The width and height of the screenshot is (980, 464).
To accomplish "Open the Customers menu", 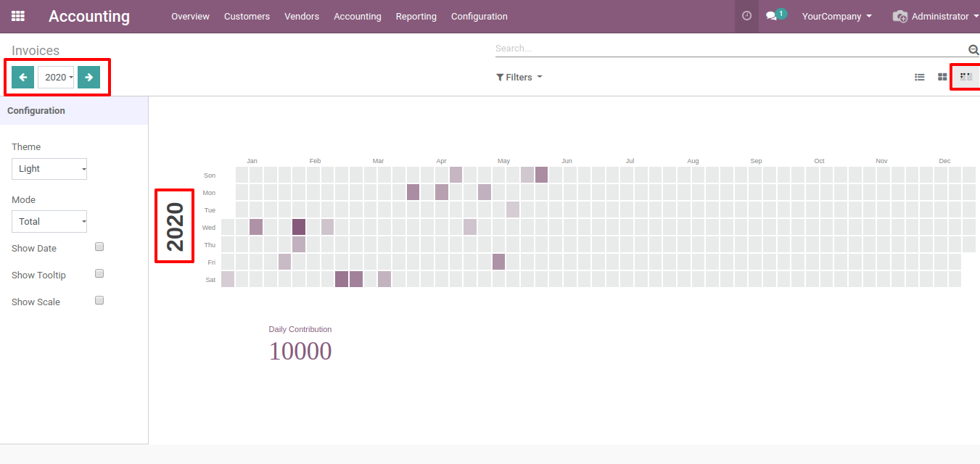I will [x=247, y=16].
